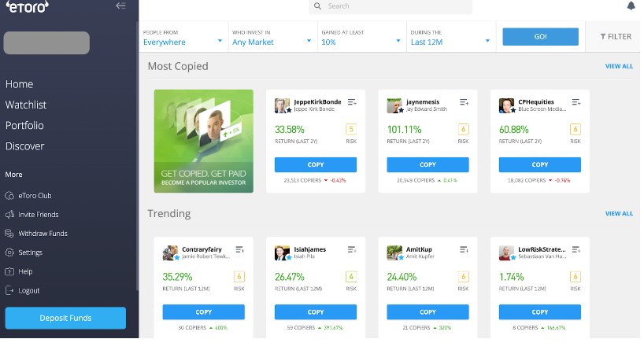Click the eToro logo
This screenshot has height=350, width=644.
27,6
